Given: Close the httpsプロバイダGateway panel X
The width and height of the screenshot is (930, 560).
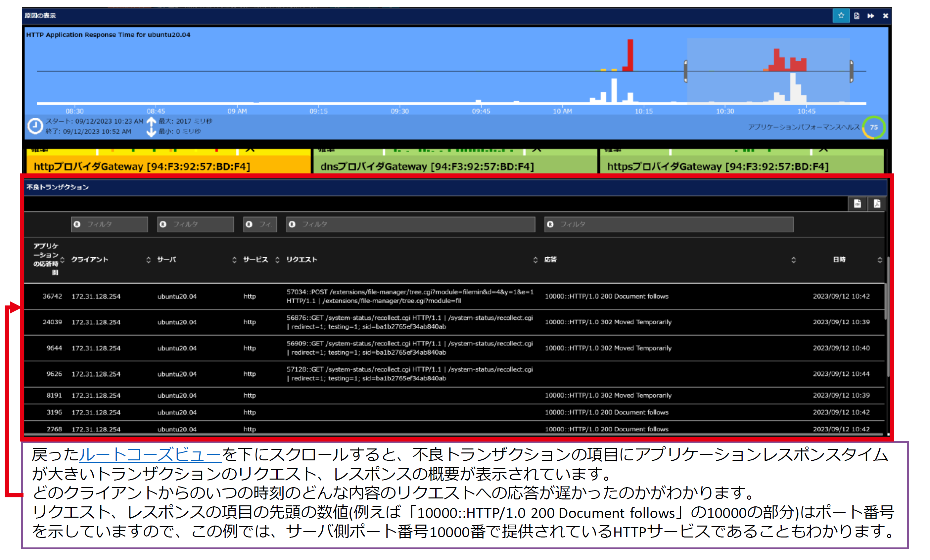Looking at the screenshot, I should tap(823, 151).
